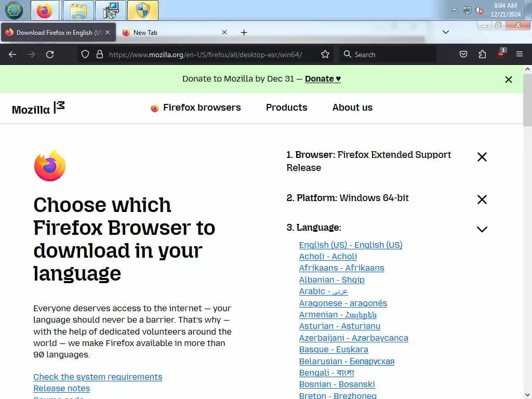The width and height of the screenshot is (532, 399).
Task: View site security padlock details
Action: click(99, 54)
